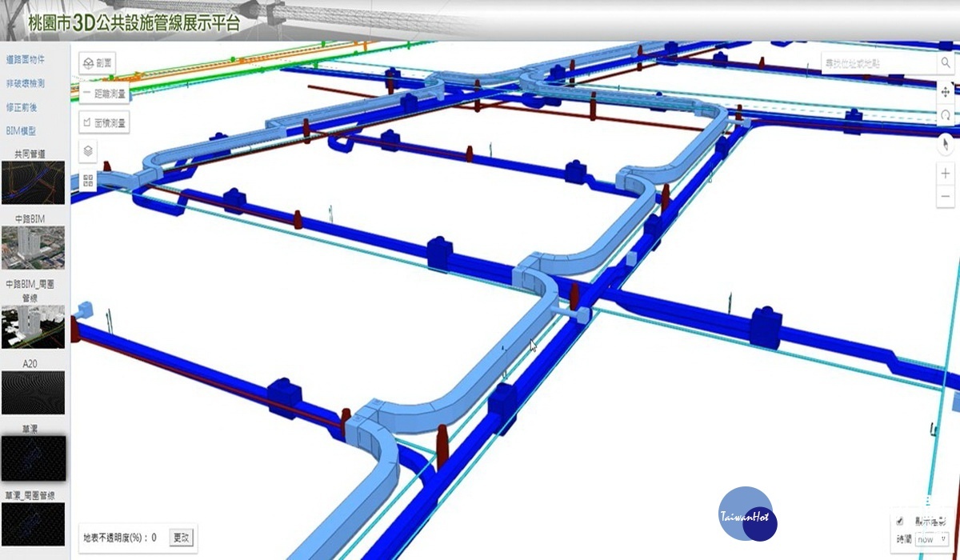The height and width of the screenshot is (560, 960).
Task: Open the grid basemap gallery icon
Action: pos(88,180)
